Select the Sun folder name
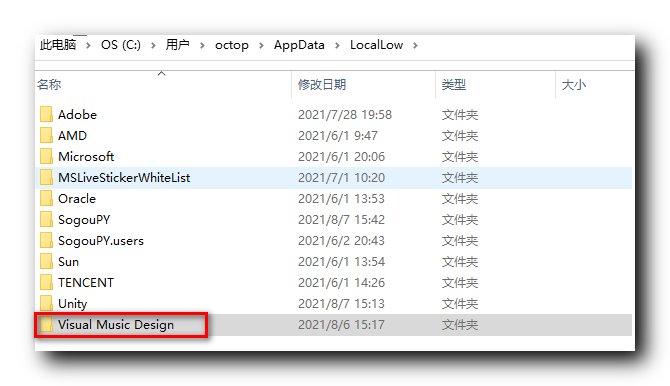The width and height of the screenshot is (670, 386). point(68,261)
